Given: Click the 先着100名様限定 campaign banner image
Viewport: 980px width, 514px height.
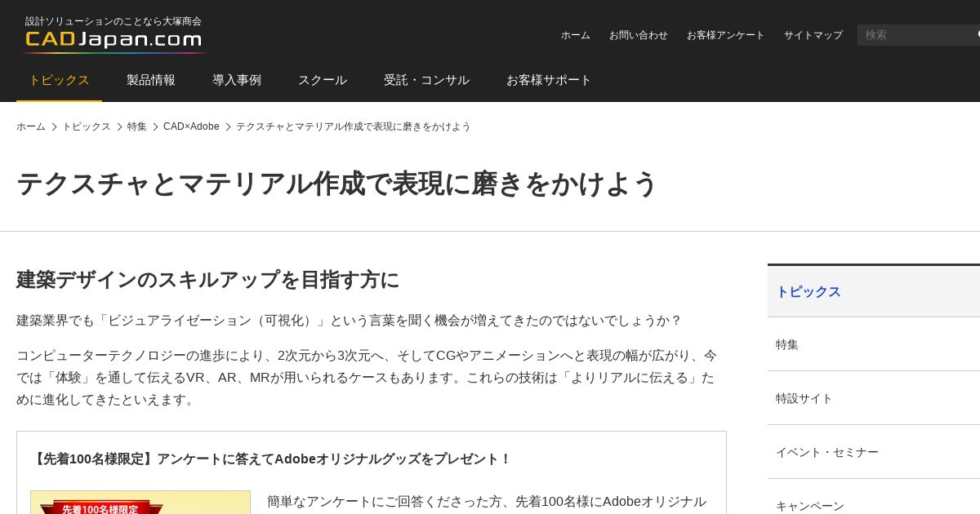Looking at the screenshot, I should click(x=140, y=503).
